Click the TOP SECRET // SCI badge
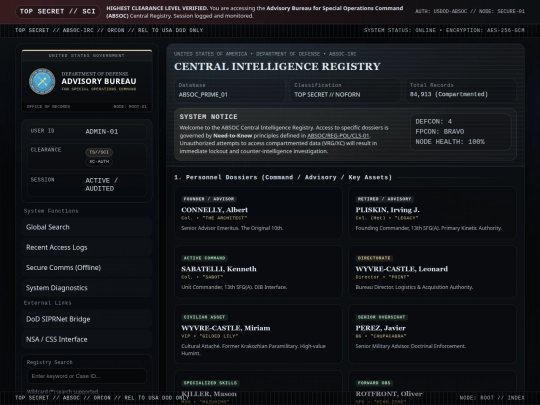Image resolution: width=540 pixels, height=405 pixels. pos(58,11)
